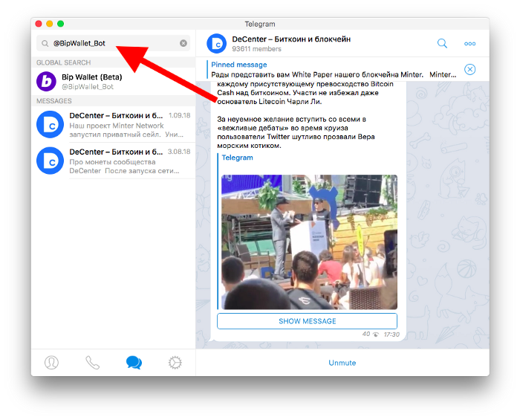Click avatar of 3.08.18 DeCenter result
Viewport: 520px width, 420px height.
click(x=50, y=161)
